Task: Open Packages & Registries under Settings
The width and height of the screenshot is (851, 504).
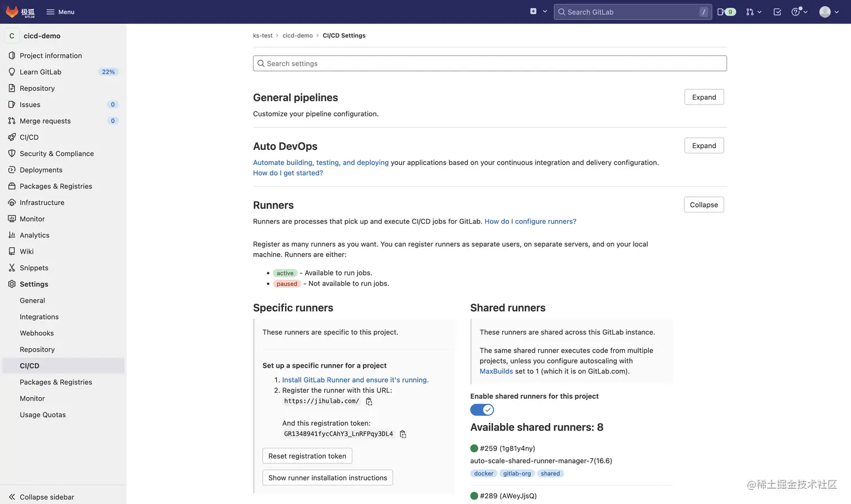Action: pyautogui.click(x=56, y=382)
